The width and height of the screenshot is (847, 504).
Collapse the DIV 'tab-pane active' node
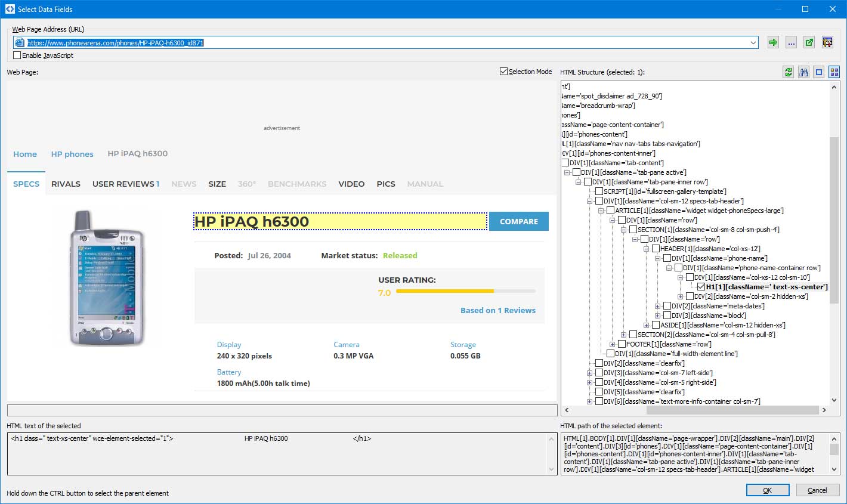(567, 172)
